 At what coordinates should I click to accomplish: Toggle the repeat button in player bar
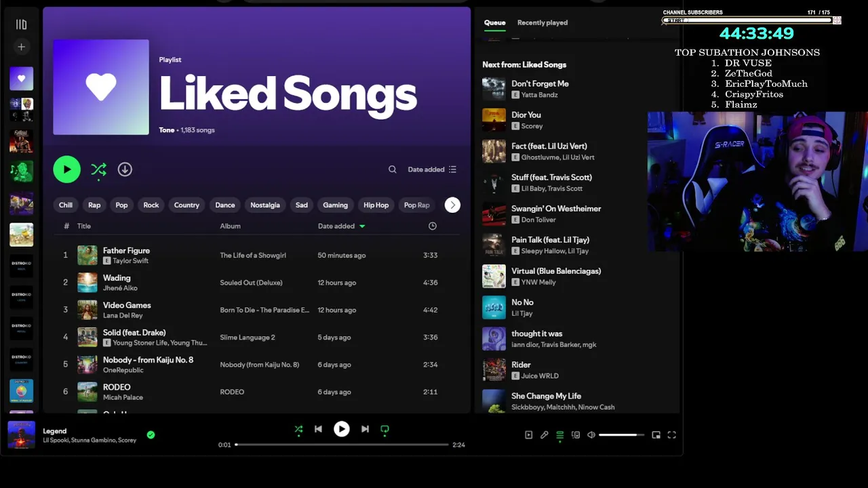(x=384, y=429)
